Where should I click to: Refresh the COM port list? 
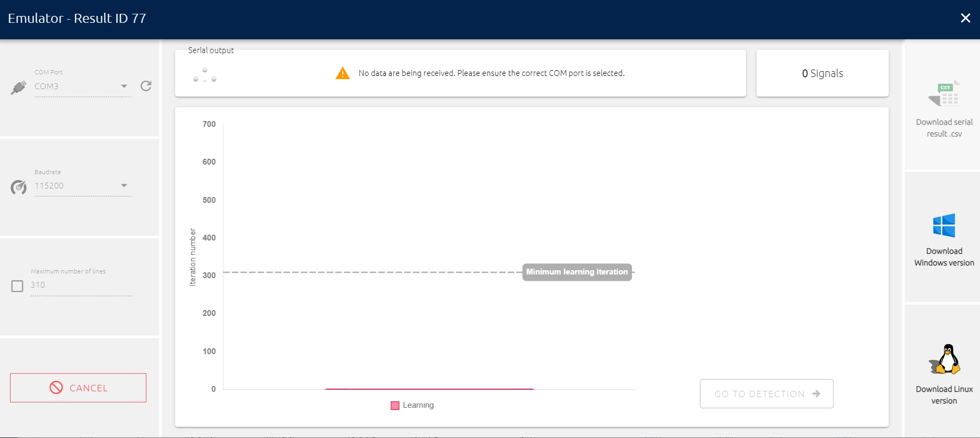[x=146, y=86]
